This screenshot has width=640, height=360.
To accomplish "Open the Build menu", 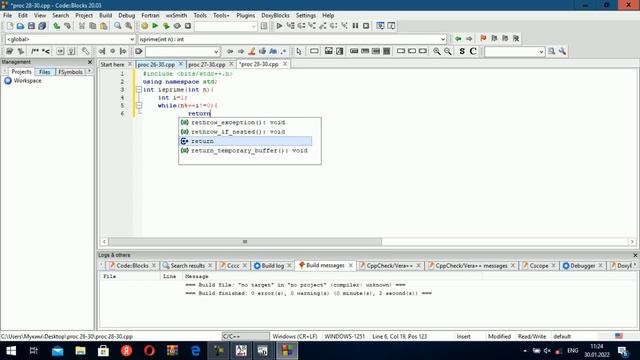I will pos(105,15).
